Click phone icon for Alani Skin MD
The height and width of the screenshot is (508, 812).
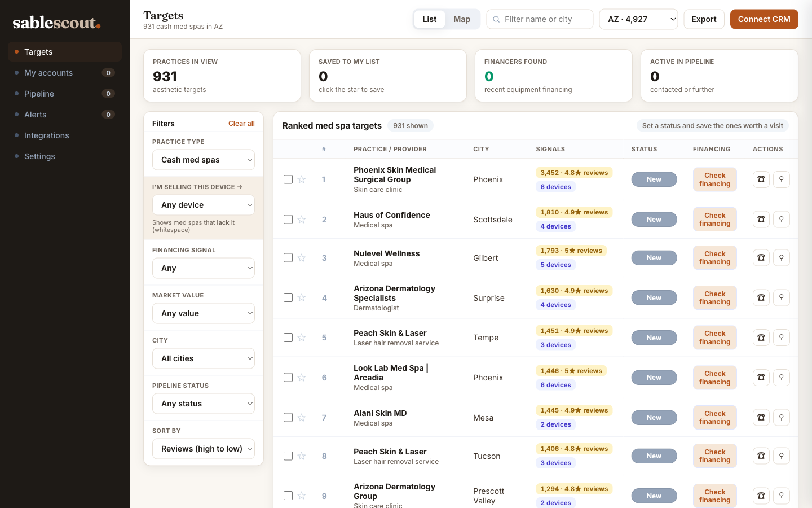point(761,418)
